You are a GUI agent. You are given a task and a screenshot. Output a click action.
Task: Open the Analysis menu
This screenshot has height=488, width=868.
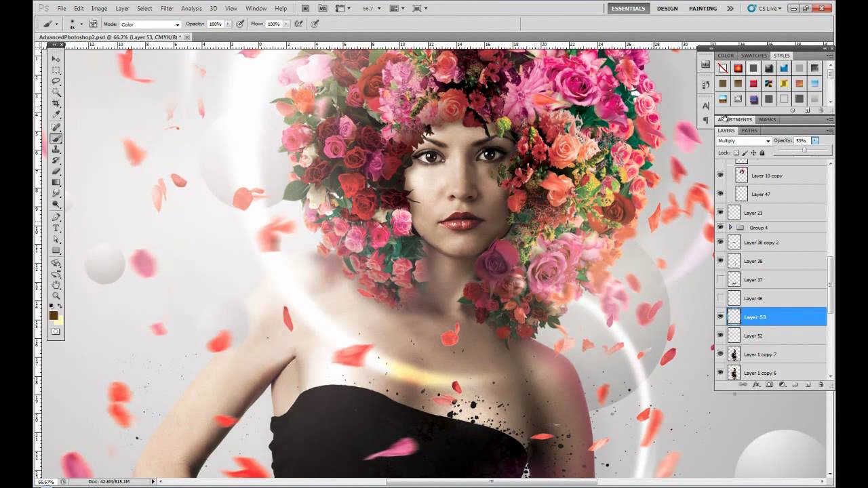[191, 8]
